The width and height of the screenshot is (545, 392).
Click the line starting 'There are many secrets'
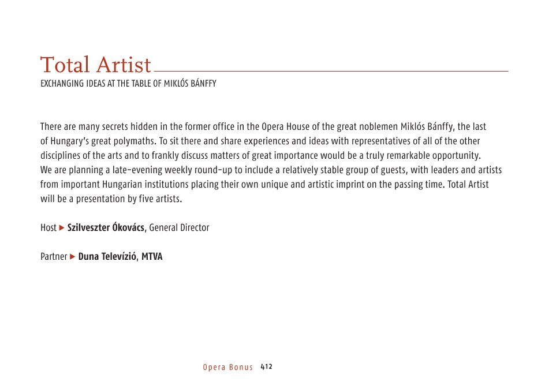[263, 126]
